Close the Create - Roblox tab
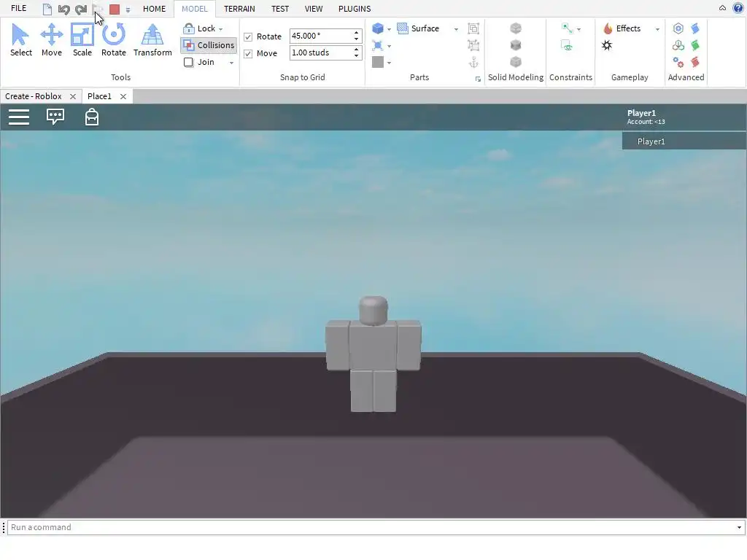The image size is (747, 560). pyautogui.click(x=72, y=96)
